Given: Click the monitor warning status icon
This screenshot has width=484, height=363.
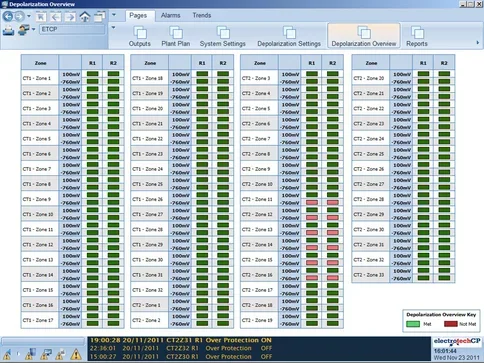Looking at the screenshot, I should coord(46,354).
